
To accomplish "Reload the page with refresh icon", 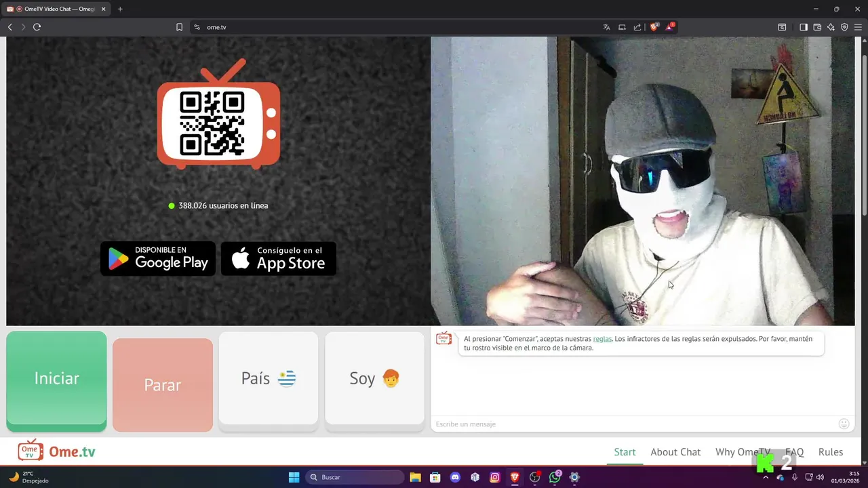I will pyautogui.click(x=37, y=27).
